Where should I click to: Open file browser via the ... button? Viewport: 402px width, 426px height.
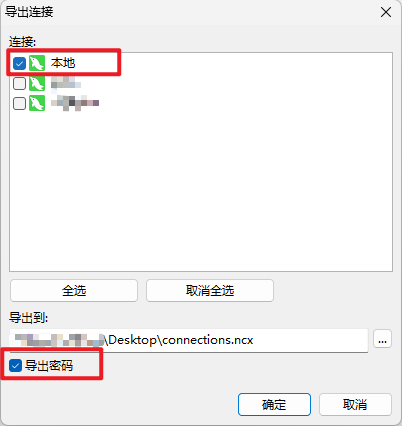click(382, 339)
